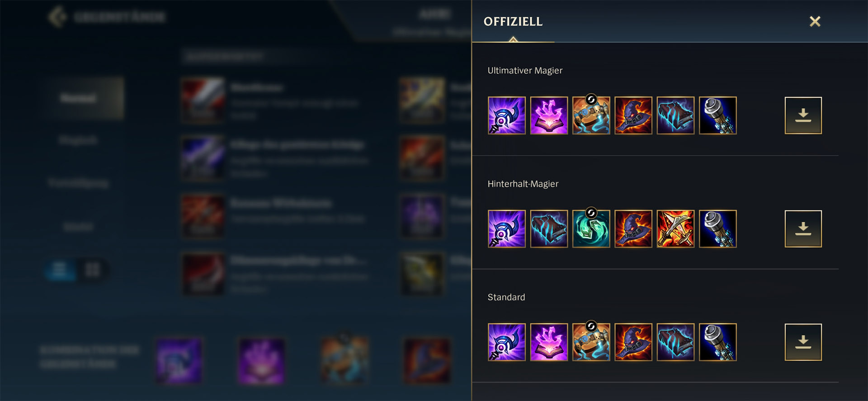Choose the green swirl boots in Hinterhalt-Magier
This screenshot has width=868, height=401.
click(x=591, y=229)
